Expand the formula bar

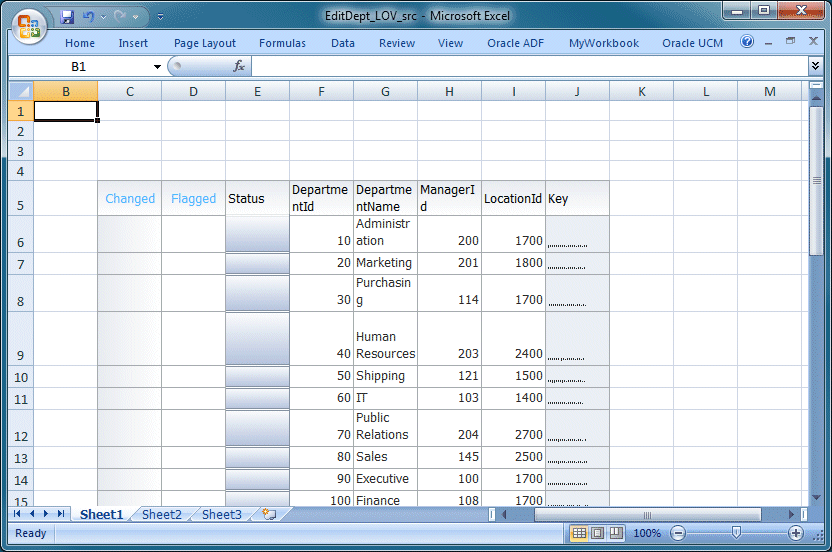pos(816,66)
